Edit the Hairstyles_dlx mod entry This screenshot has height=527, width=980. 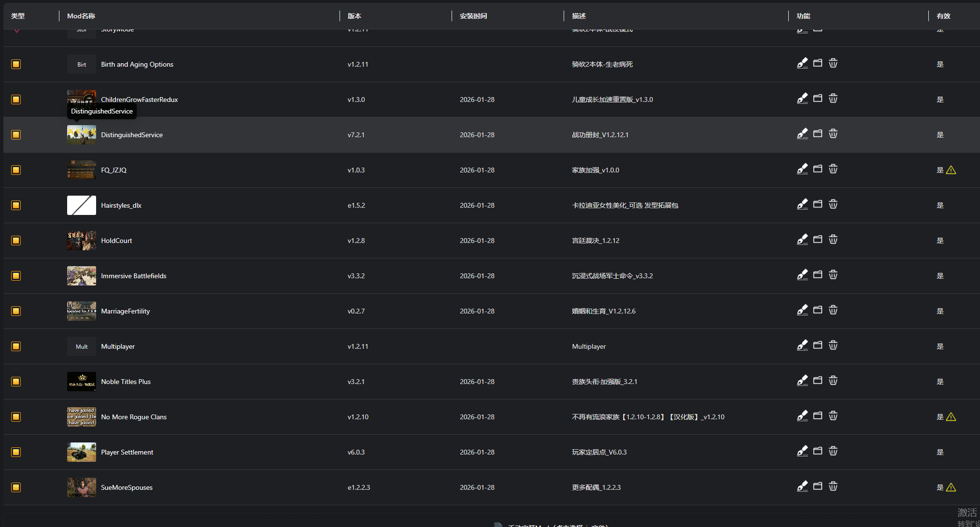click(802, 205)
